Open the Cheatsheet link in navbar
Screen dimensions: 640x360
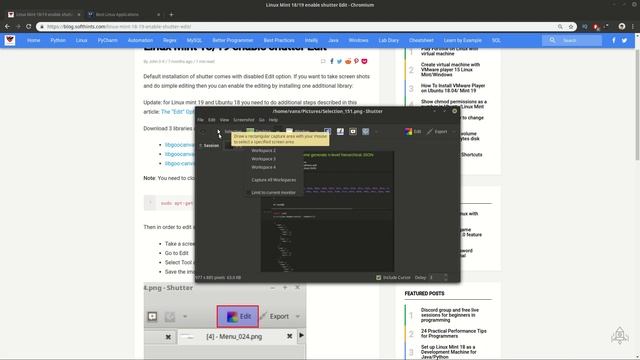pyautogui.click(x=421, y=40)
